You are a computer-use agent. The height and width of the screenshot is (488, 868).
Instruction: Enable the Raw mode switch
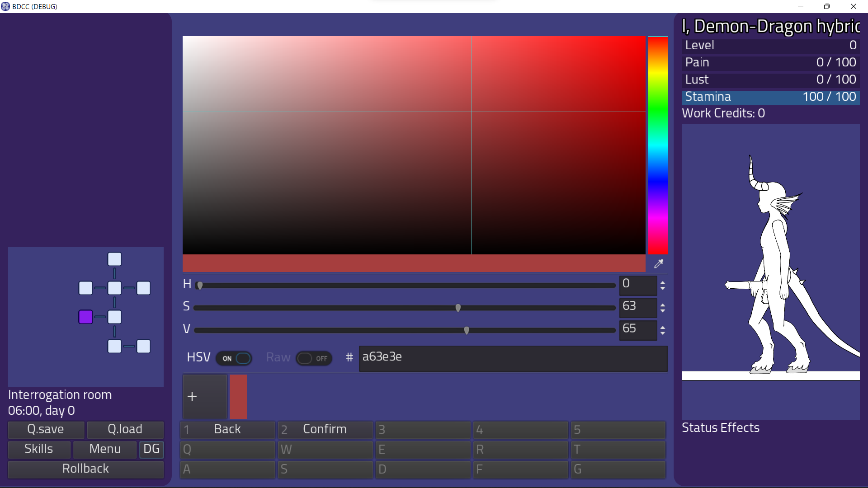[314, 358]
